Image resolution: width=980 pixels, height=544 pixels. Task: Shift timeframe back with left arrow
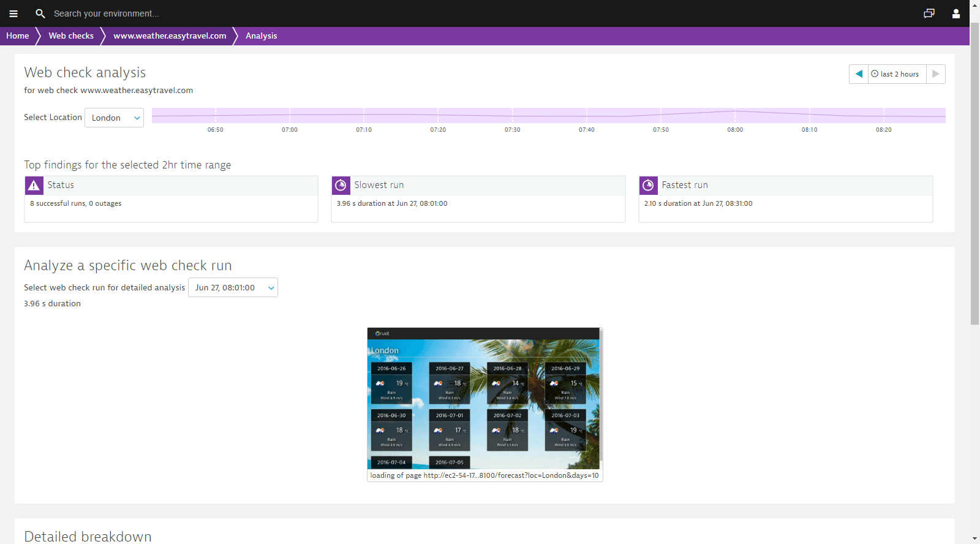coord(859,74)
